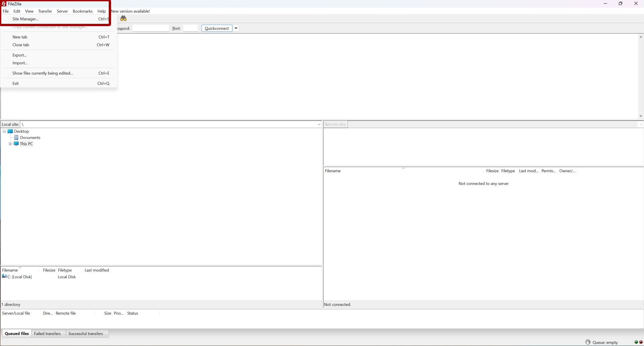Click the Desktop folder icon in local tree
This screenshot has width=644, height=346.
click(10, 131)
